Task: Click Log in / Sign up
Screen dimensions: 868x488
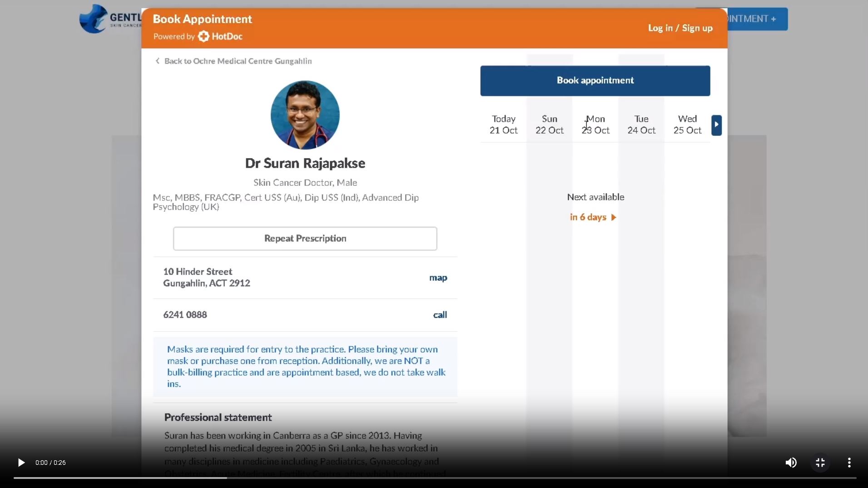Action: click(x=680, y=28)
